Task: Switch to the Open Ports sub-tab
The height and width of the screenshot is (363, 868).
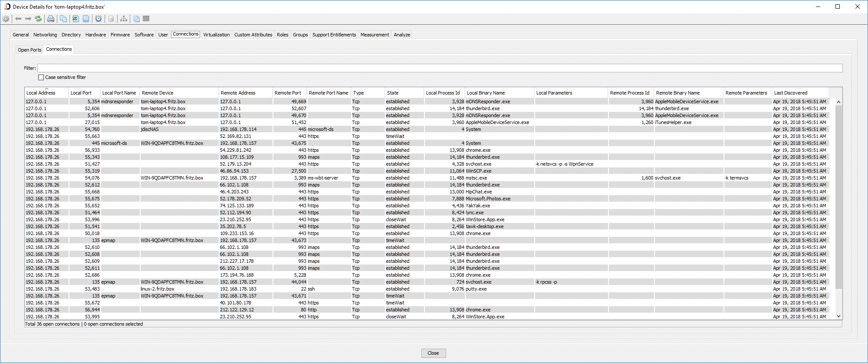Action: click(30, 50)
